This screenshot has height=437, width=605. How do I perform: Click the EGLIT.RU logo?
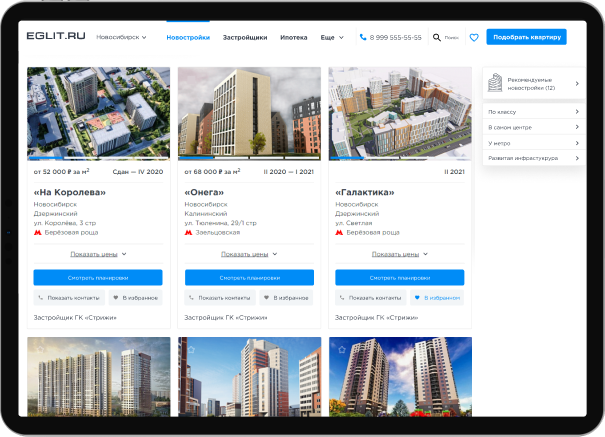(x=56, y=37)
